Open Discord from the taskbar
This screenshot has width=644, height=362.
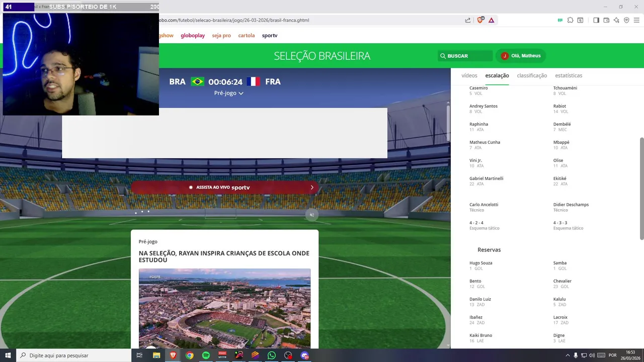coord(304,355)
